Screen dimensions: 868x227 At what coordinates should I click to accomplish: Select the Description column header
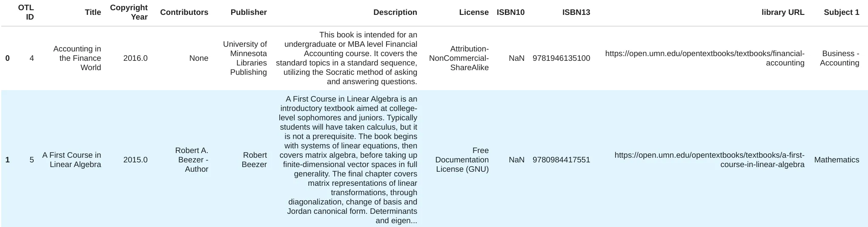pyautogui.click(x=395, y=12)
